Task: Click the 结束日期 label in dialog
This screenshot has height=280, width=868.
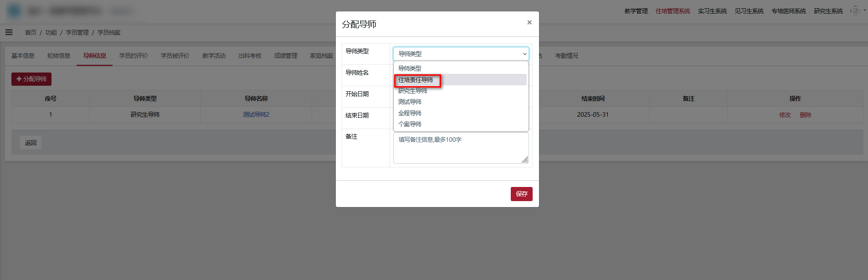Action: 357,115
